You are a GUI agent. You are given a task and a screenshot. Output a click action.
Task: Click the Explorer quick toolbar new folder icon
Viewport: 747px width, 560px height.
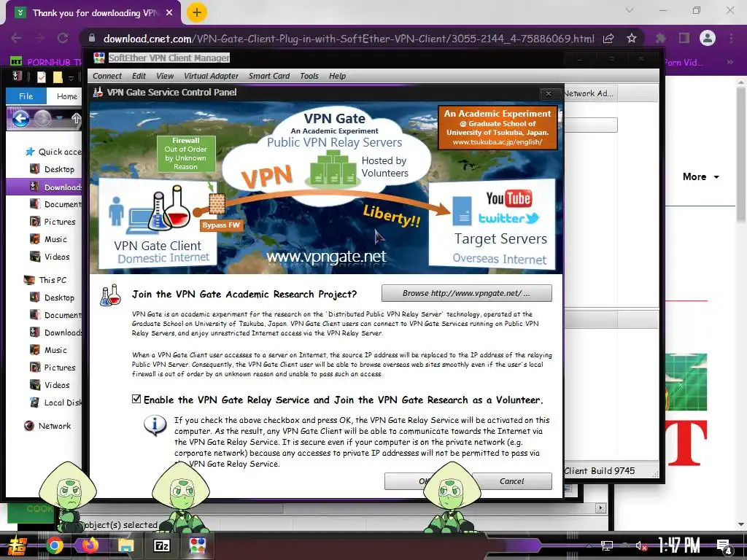point(58,77)
